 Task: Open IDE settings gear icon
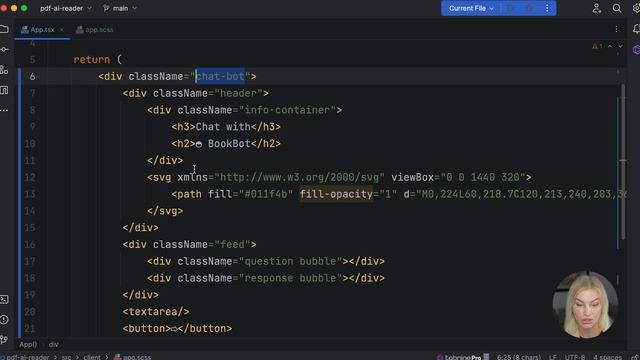tap(636, 8)
